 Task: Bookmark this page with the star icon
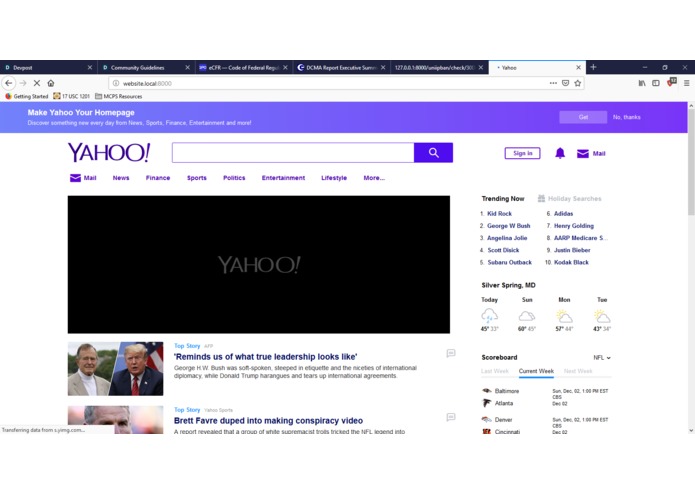point(578,83)
